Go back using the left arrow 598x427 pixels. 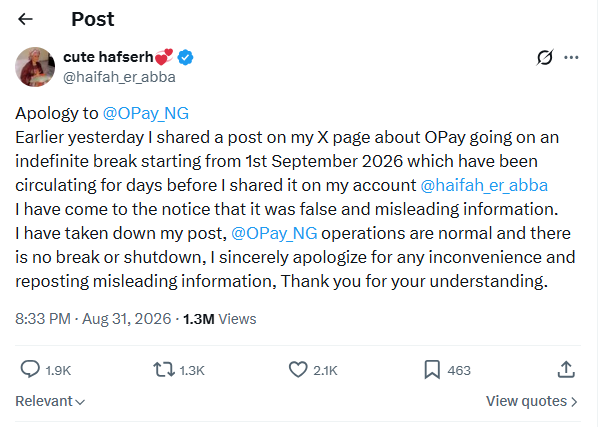(x=26, y=19)
